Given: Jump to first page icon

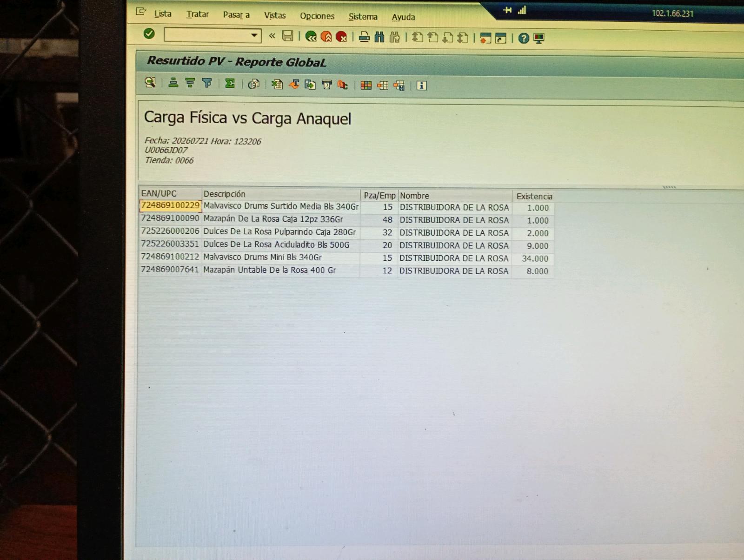Looking at the screenshot, I should pyautogui.click(x=418, y=37).
